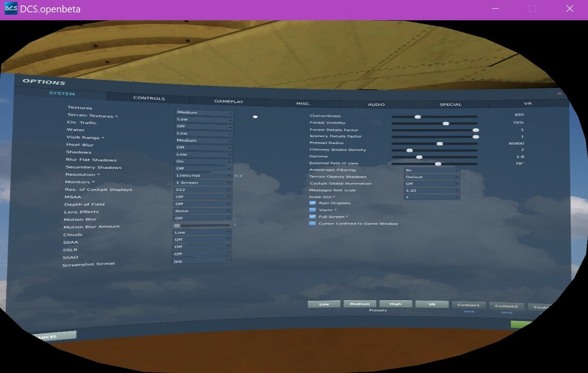The image size is (588, 373).
Task: Select the AUDIO tab
Action: tap(376, 105)
